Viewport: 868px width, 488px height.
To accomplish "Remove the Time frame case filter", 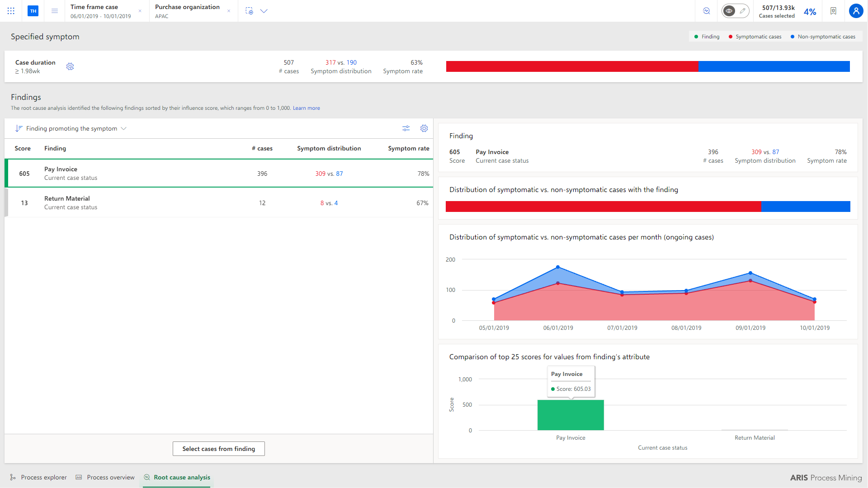I will pos(140,11).
